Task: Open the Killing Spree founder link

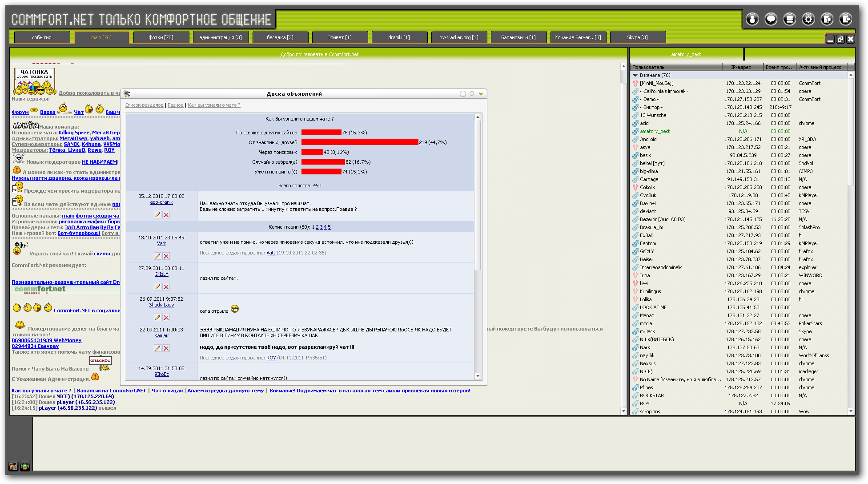Action: tap(74, 133)
